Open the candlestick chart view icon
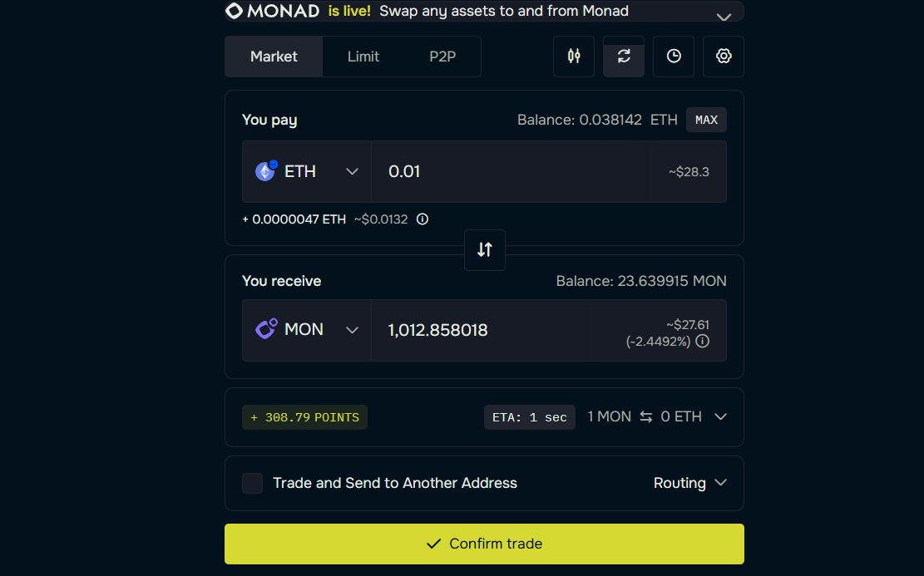The width and height of the screenshot is (924, 576). click(x=574, y=57)
